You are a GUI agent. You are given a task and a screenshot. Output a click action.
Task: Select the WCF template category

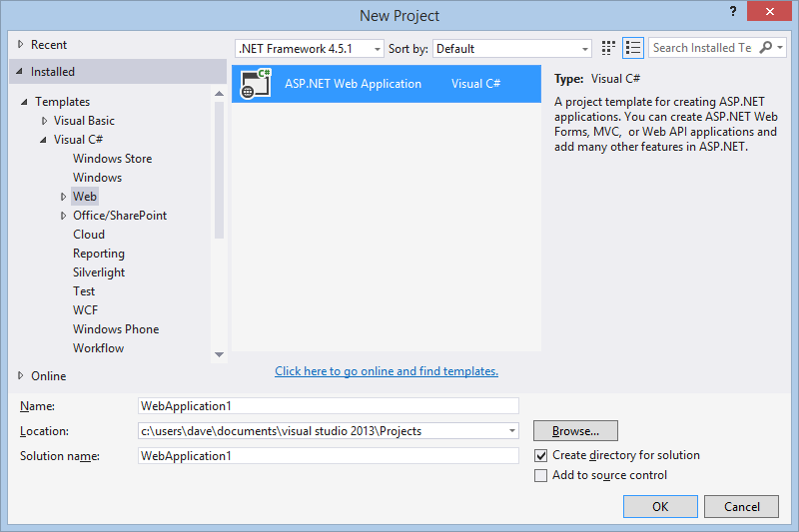click(85, 310)
